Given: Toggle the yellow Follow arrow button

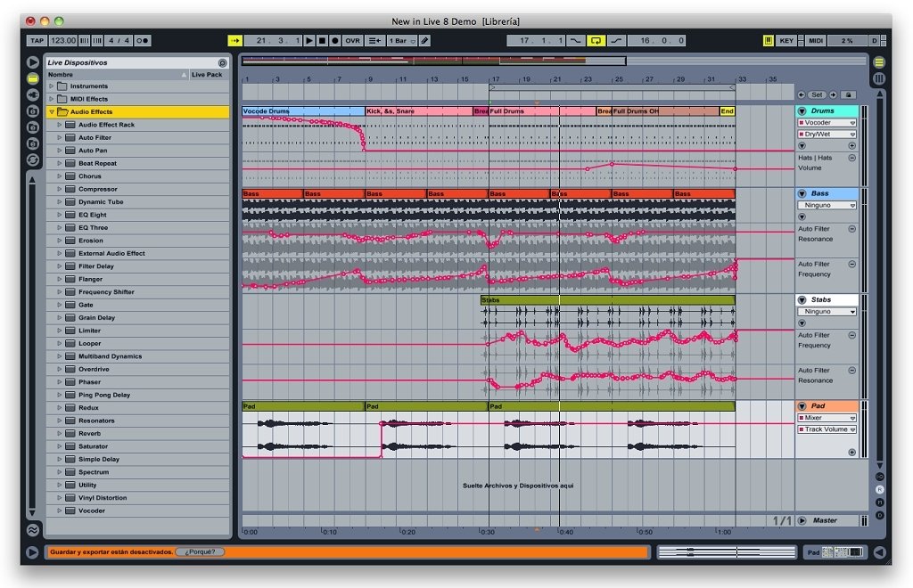Looking at the screenshot, I should pos(234,41).
